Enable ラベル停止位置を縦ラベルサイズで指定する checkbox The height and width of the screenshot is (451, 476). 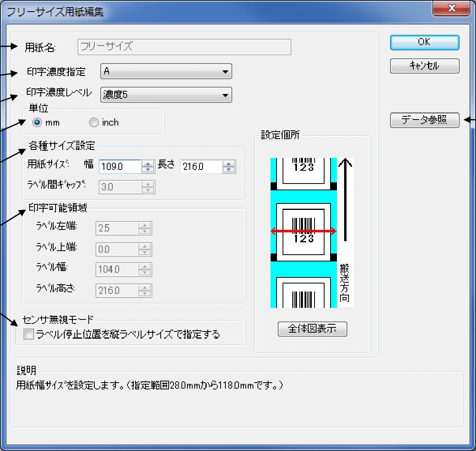[29, 334]
